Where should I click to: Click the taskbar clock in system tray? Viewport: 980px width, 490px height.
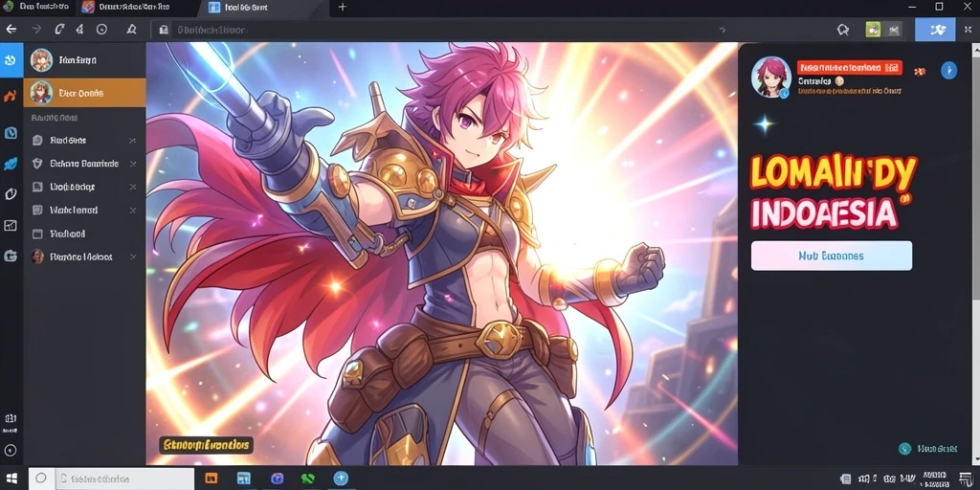pos(934,479)
